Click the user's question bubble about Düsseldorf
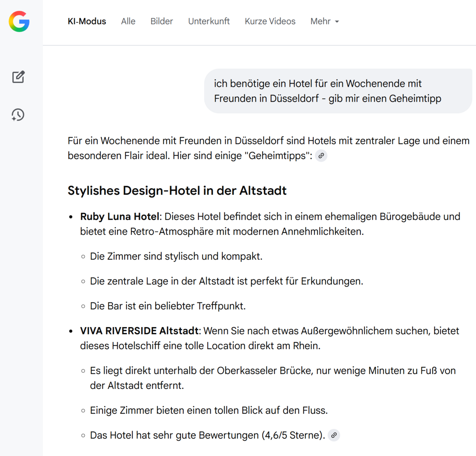This screenshot has width=476, height=456. tap(338, 91)
